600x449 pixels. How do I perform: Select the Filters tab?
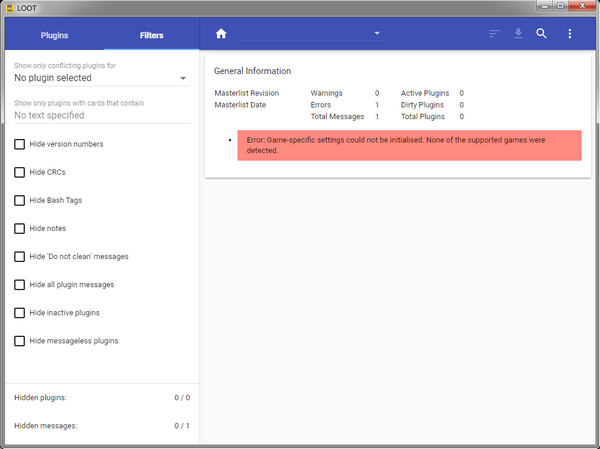(151, 35)
